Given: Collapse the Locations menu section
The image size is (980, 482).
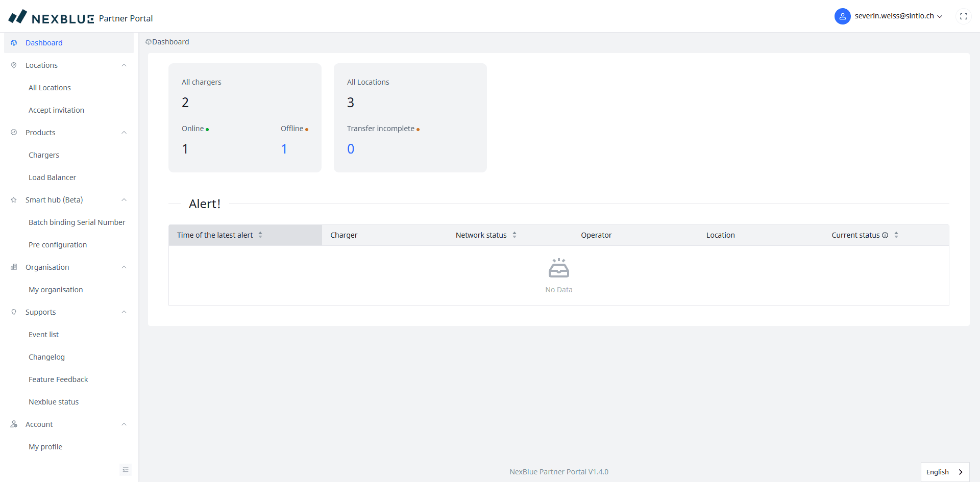Looking at the screenshot, I should 124,65.
